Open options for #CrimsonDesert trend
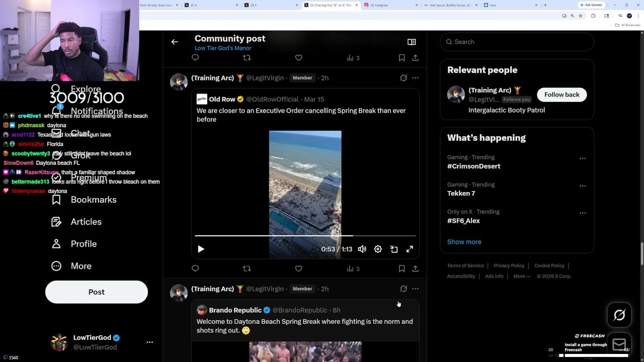 click(x=582, y=158)
